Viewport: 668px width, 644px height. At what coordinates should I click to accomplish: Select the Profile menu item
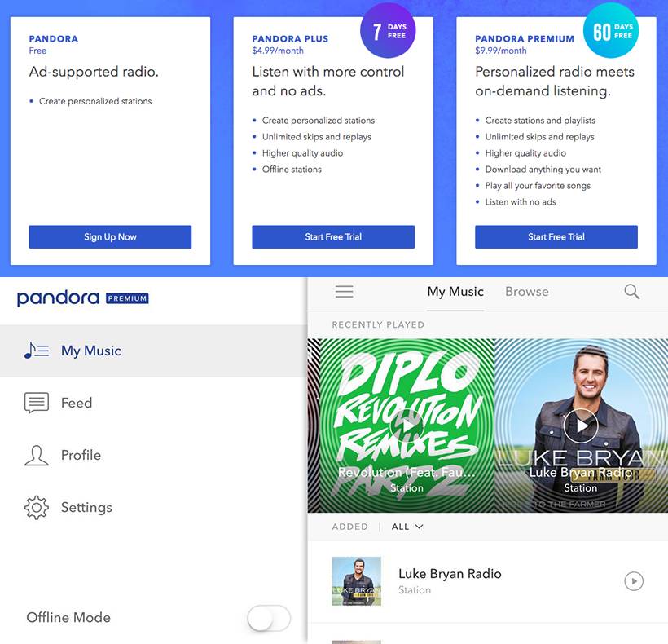pos(153,455)
